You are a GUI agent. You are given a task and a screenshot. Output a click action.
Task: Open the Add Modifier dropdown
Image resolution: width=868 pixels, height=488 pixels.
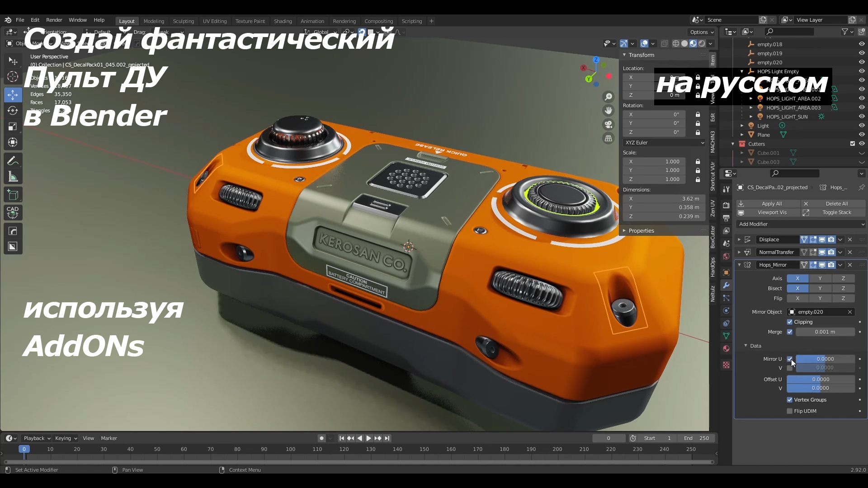click(799, 224)
